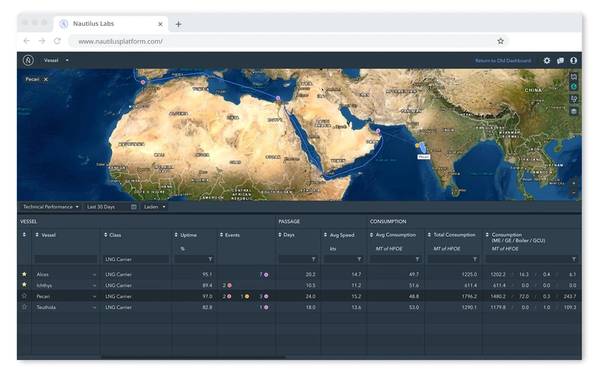The width and height of the screenshot is (599, 384).
Task: Open the Technical Performance dropdown
Action: tap(50, 207)
